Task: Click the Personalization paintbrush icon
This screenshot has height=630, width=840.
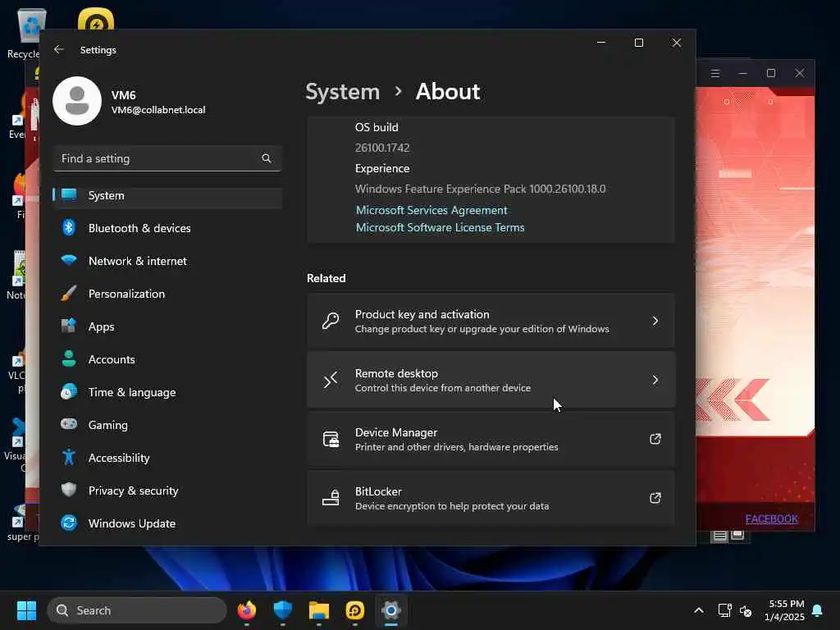Action: coord(69,293)
